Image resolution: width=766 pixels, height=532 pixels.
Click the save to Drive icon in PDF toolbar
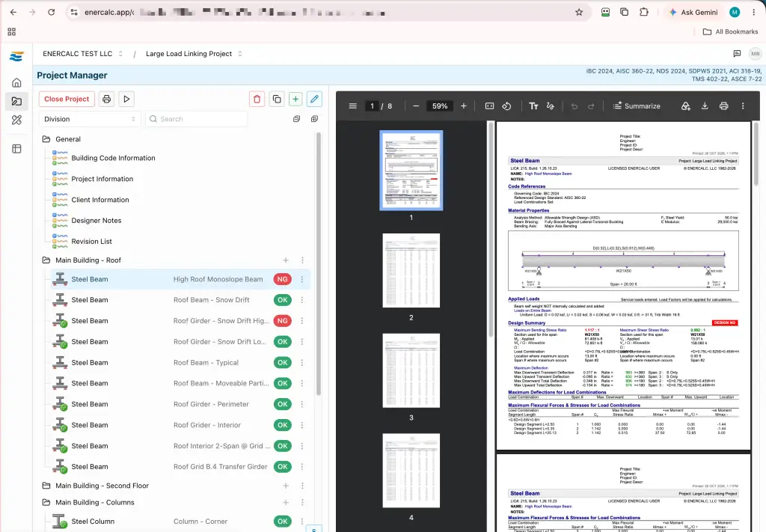tap(685, 106)
